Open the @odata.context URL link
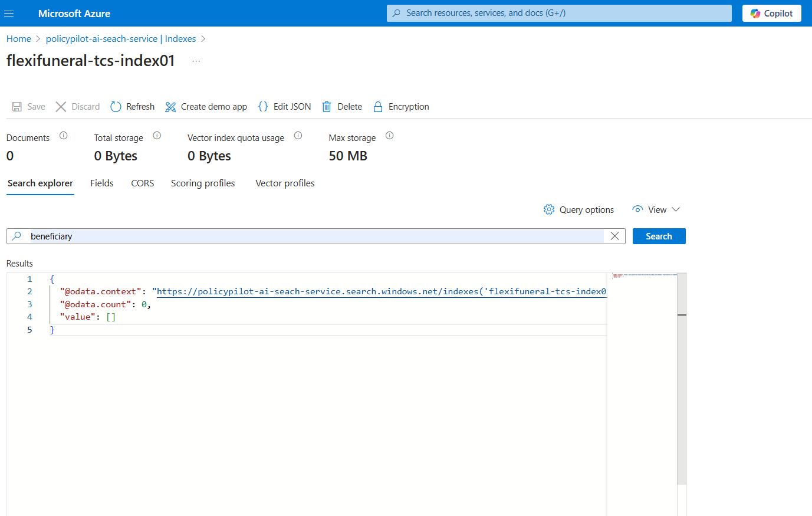812x516 pixels. [382, 291]
